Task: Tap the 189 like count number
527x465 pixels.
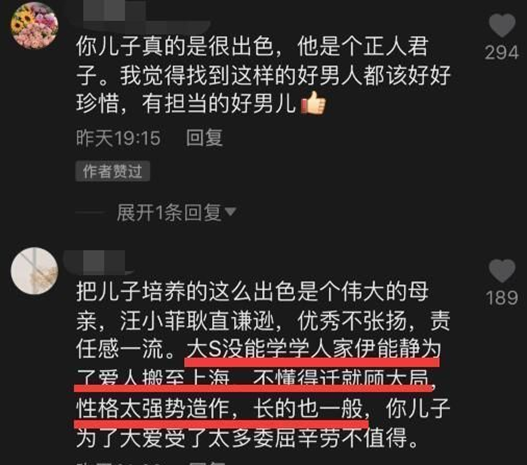Action: 501,298
